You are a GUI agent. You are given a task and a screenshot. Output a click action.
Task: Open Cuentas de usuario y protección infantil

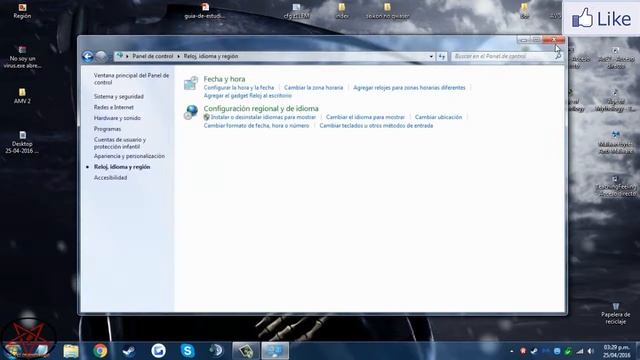pos(120,143)
